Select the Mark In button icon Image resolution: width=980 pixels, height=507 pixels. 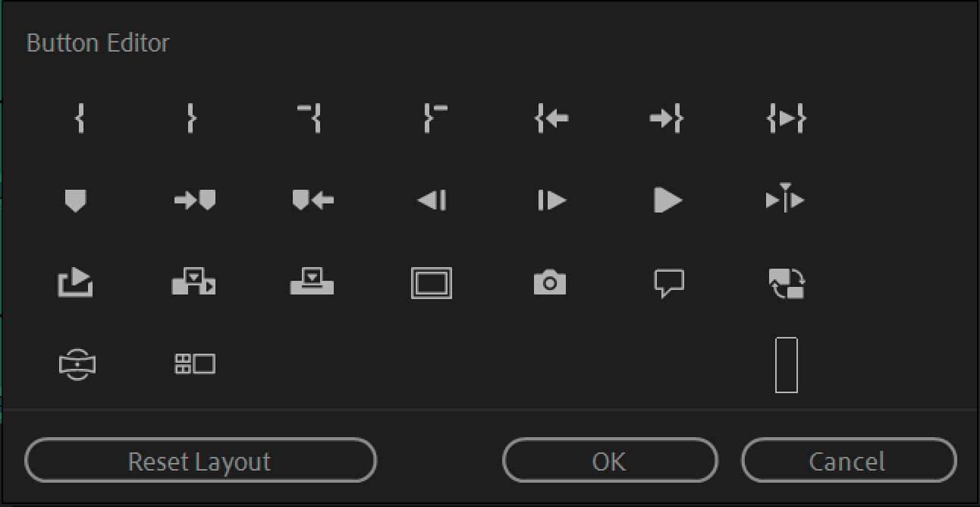tap(80, 118)
